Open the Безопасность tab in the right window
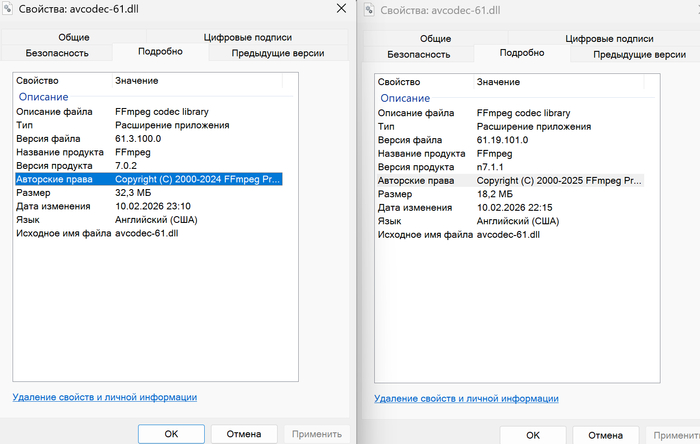 click(420, 53)
